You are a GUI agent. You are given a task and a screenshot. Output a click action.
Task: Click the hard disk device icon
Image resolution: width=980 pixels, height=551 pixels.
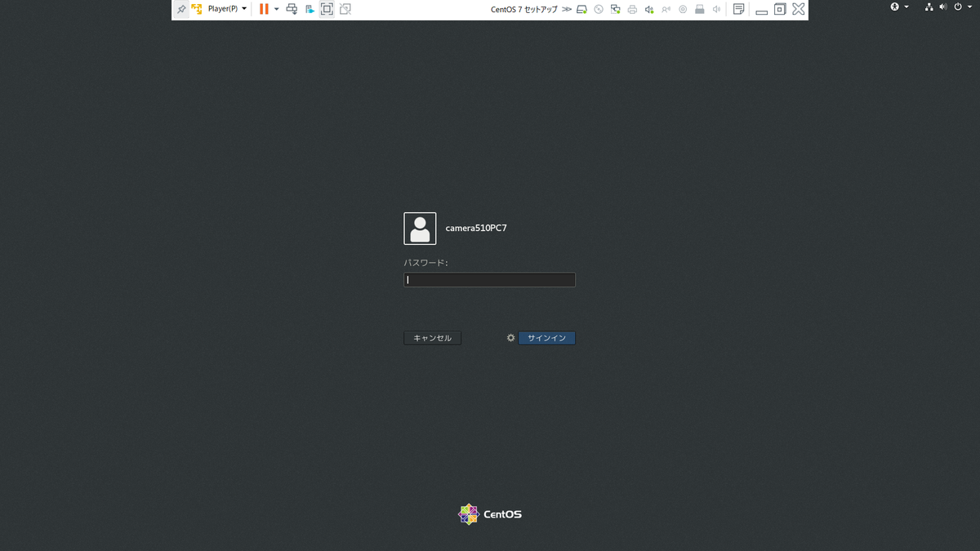point(581,10)
